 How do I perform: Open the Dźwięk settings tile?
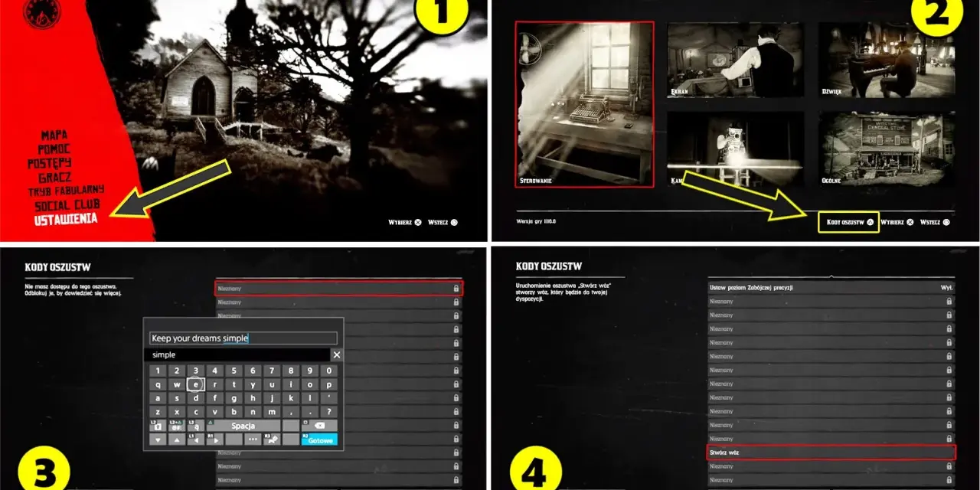pos(887,60)
